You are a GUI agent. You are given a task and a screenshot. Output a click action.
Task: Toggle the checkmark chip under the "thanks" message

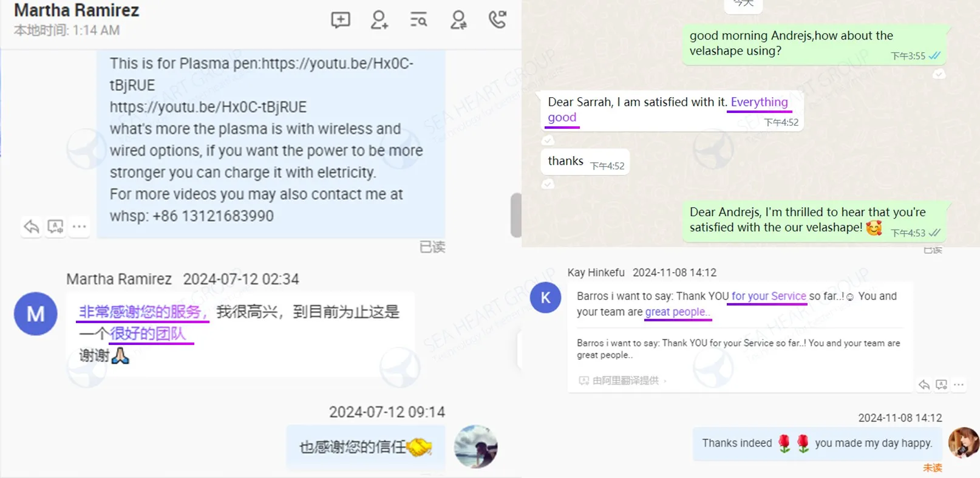[x=548, y=183]
